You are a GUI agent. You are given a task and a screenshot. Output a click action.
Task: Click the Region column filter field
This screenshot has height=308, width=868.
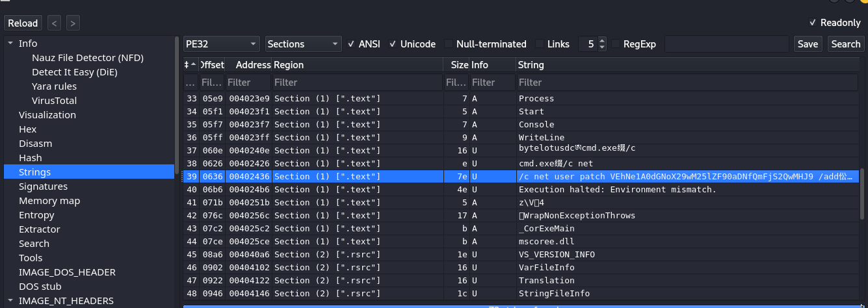pyautogui.click(x=358, y=83)
